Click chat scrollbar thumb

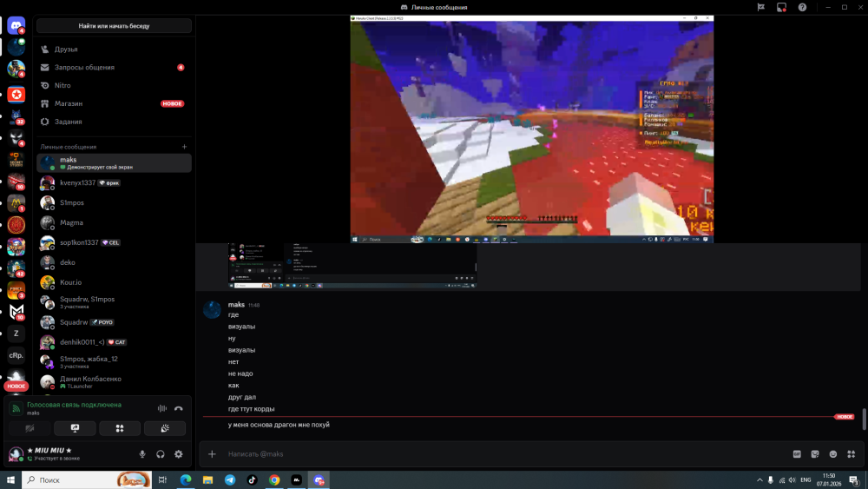click(x=865, y=420)
